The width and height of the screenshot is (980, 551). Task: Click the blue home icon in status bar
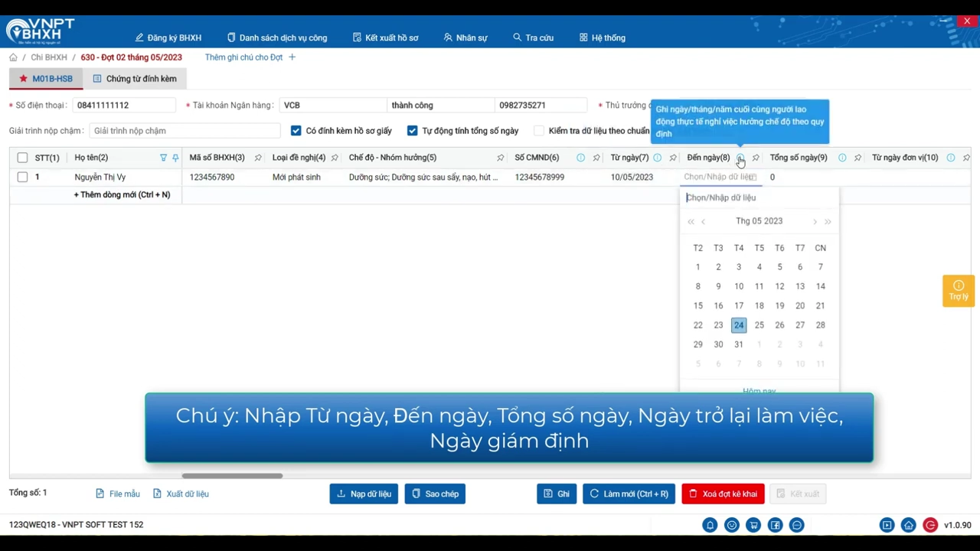click(x=908, y=525)
